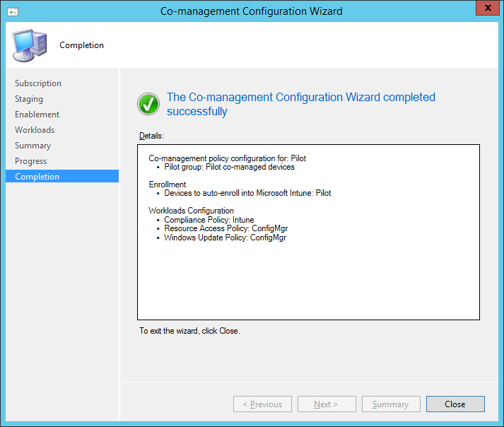The height and width of the screenshot is (427, 504).
Task: Click the Previous button
Action: [262, 404]
